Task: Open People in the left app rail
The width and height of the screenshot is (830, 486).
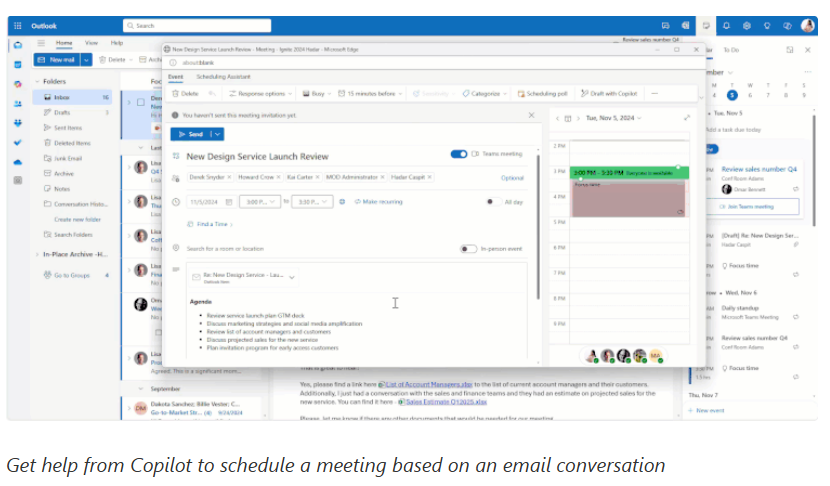Action: tap(17, 104)
